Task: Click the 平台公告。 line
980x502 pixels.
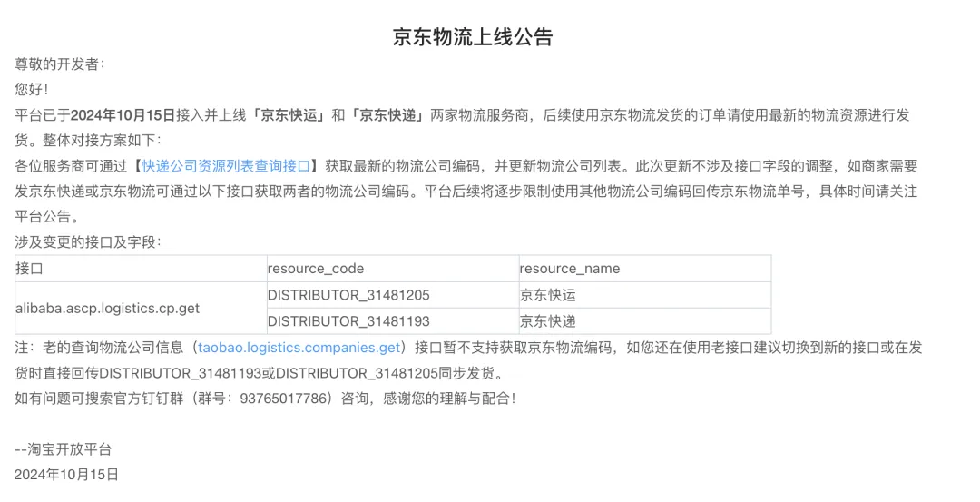Action: point(47,216)
